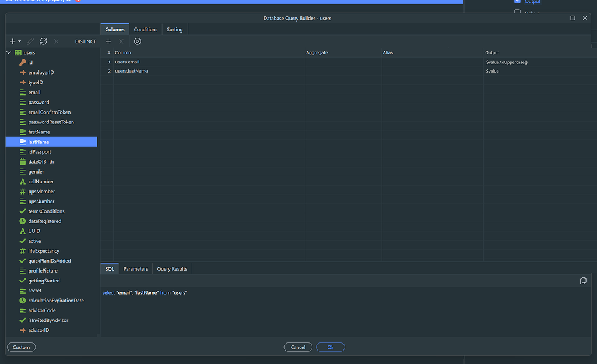Click the key icon beside id
Viewport: 597px width, 364px height.
click(23, 62)
